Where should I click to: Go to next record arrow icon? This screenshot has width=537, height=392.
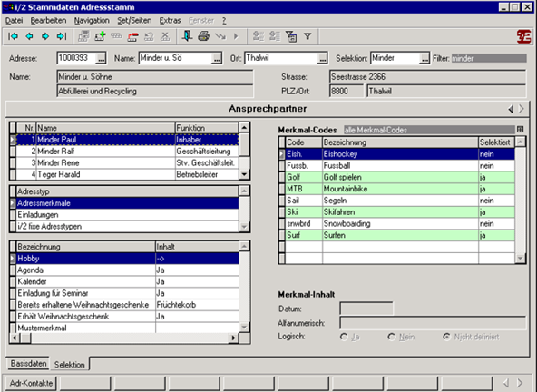point(45,36)
